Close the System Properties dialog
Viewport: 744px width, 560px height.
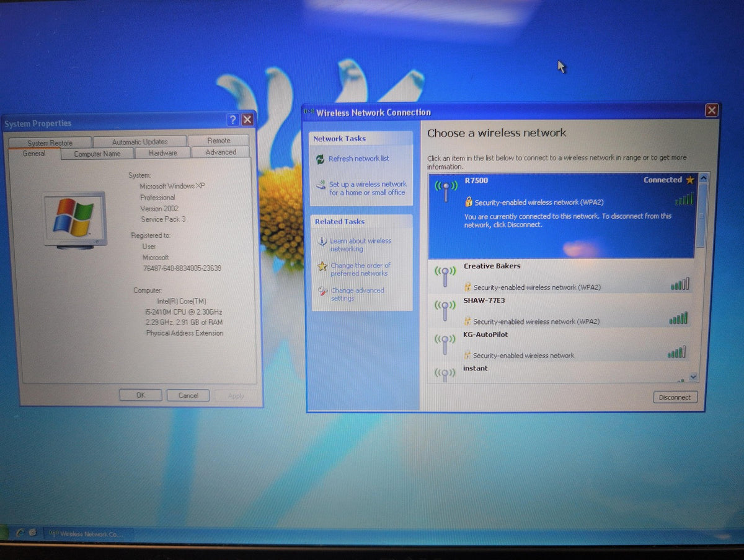tap(247, 120)
